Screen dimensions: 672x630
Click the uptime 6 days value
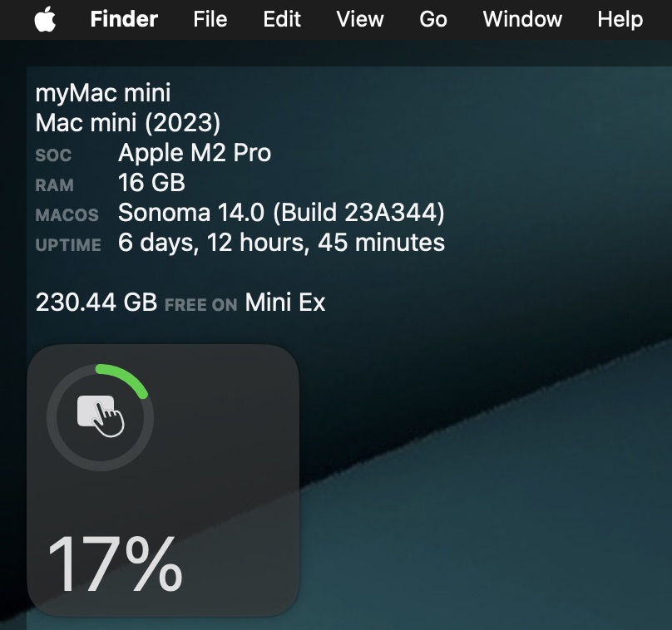(x=281, y=243)
